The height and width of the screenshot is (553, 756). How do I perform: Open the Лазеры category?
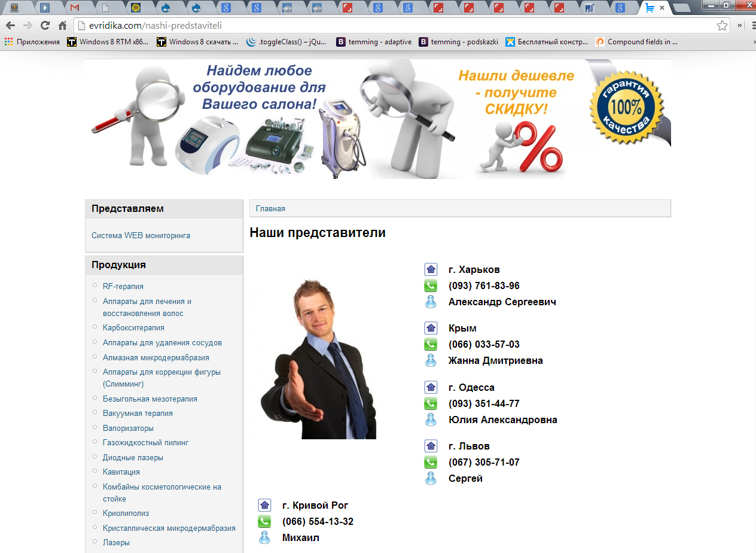(x=116, y=543)
